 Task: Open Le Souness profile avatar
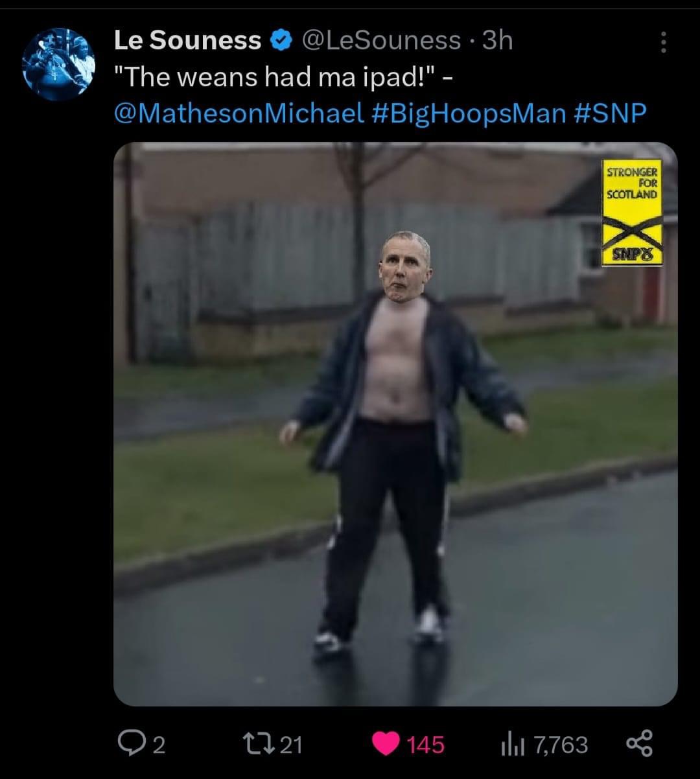[58, 63]
